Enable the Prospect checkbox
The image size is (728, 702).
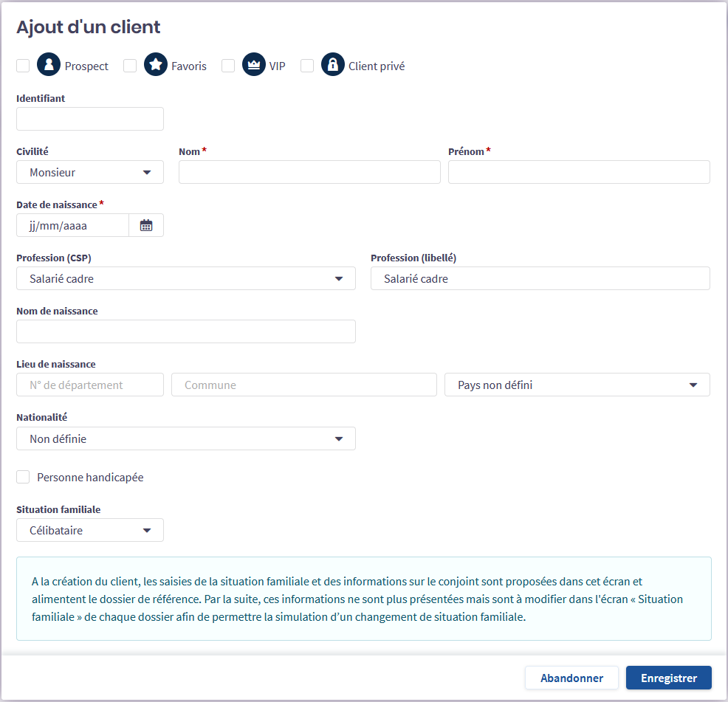(x=23, y=66)
